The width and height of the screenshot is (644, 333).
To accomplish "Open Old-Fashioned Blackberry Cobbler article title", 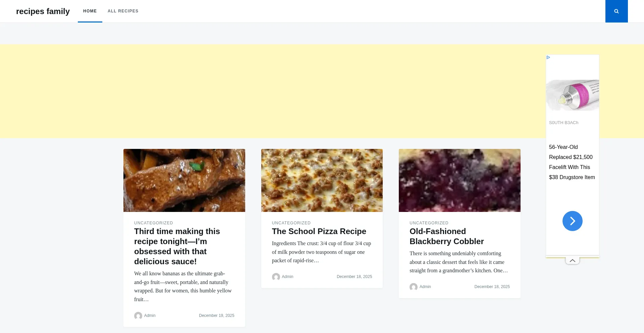I will click(446, 236).
